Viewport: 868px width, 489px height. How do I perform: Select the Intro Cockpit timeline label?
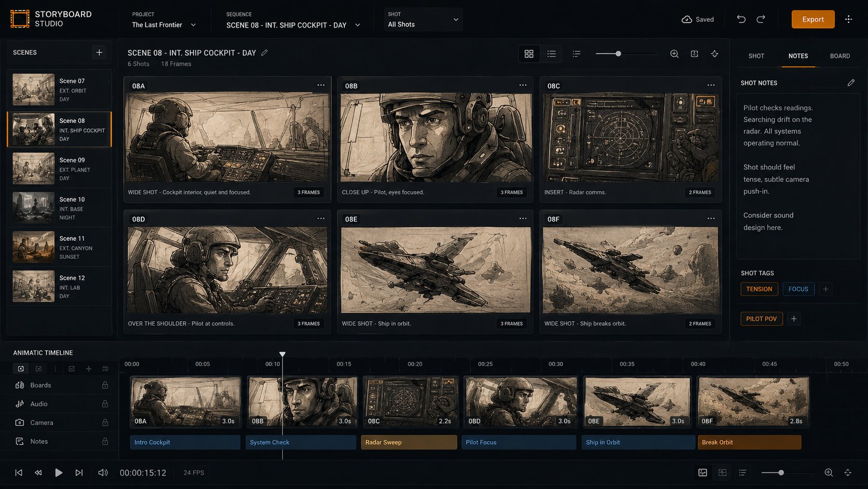tap(185, 442)
